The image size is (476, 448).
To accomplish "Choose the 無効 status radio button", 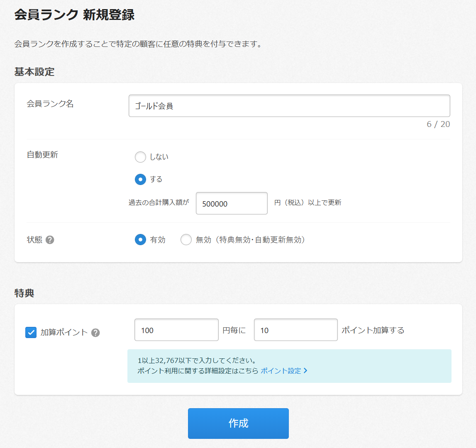I will pyautogui.click(x=186, y=240).
